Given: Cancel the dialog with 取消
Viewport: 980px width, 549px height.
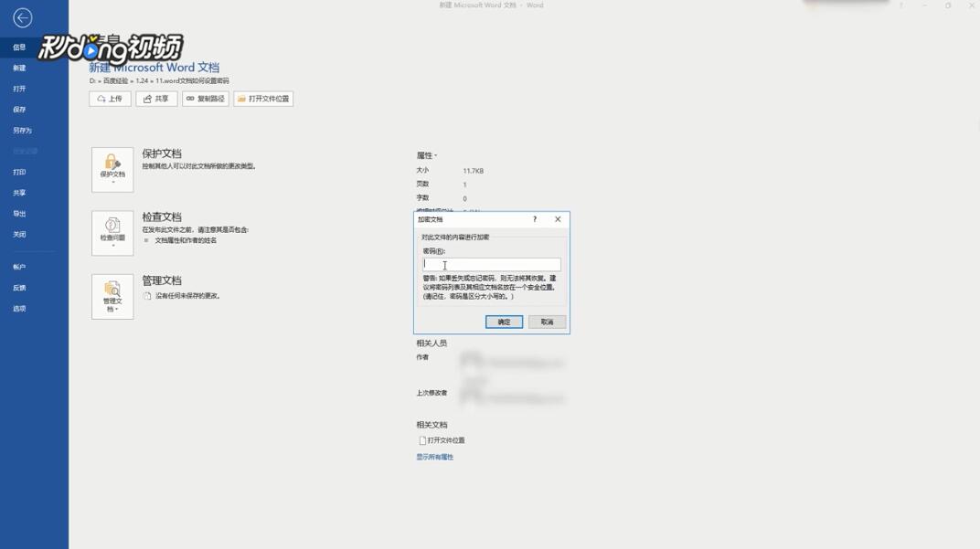Looking at the screenshot, I should coord(547,322).
